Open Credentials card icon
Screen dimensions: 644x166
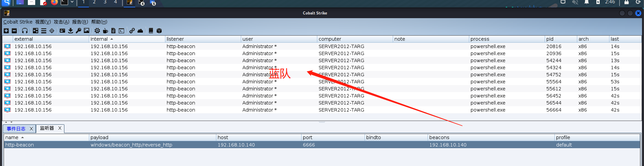[x=62, y=31]
